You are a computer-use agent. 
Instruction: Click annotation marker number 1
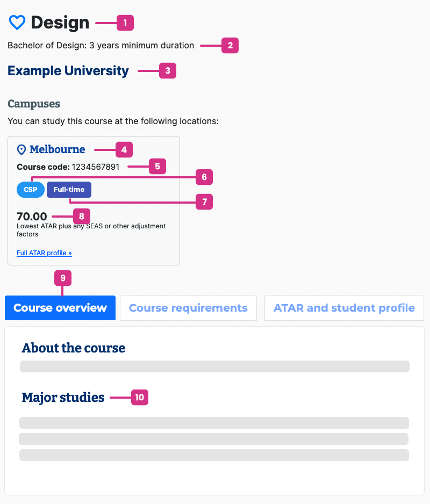click(x=125, y=23)
